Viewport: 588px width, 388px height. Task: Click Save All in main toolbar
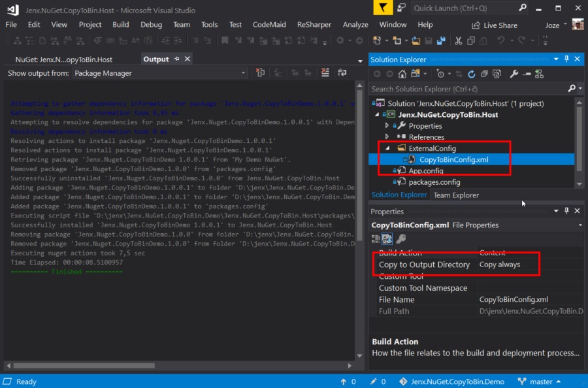[x=442, y=40]
